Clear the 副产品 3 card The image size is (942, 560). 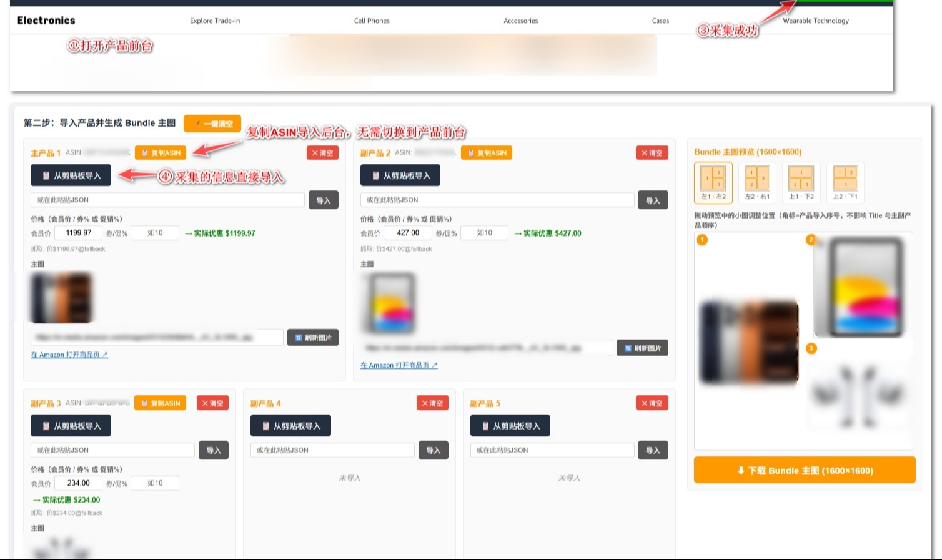212,403
